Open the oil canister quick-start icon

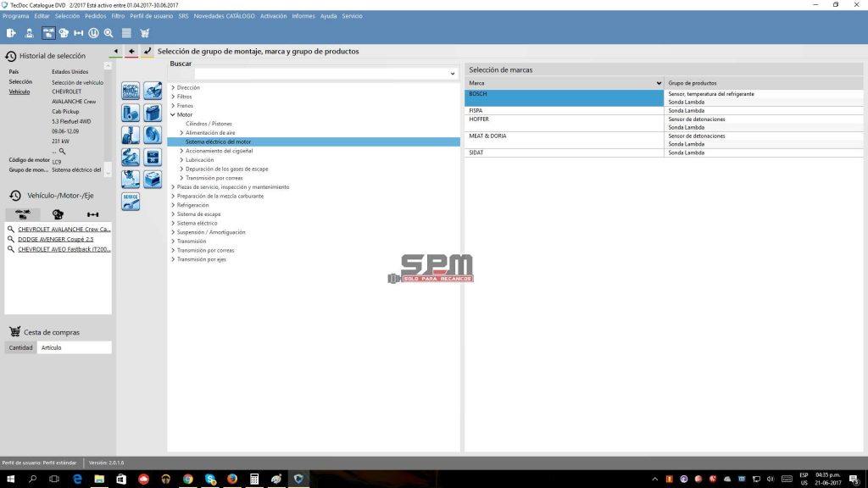(153, 113)
